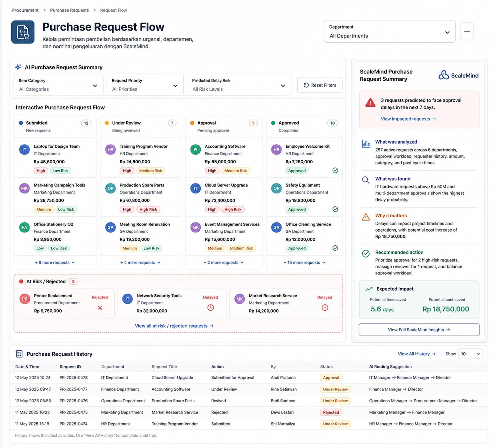Click the red warning triangle in alert
The width and height of the screenshot is (496, 448).
click(x=370, y=103)
